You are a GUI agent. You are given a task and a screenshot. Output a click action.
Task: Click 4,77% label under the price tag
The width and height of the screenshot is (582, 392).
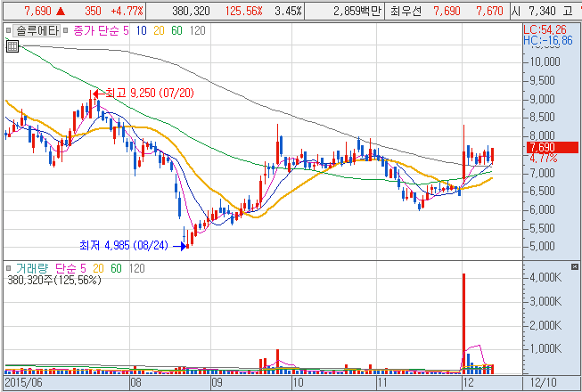pyautogui.click(x=544, y=159)
